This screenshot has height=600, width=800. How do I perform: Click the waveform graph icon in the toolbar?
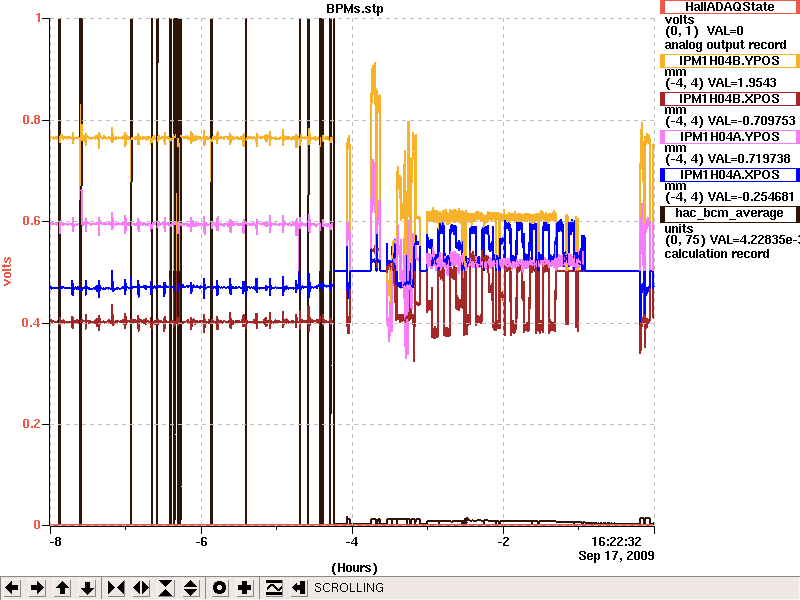[x=274, y=588]
